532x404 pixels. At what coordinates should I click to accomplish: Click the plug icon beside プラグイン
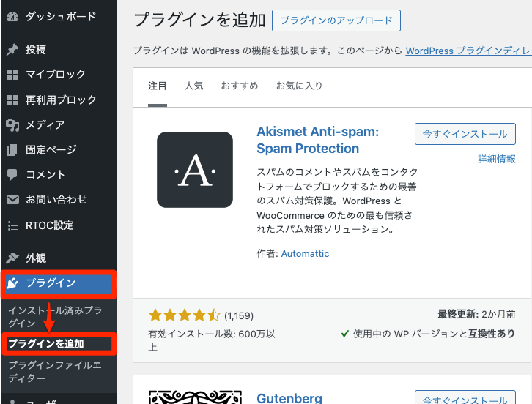point(13,283)
